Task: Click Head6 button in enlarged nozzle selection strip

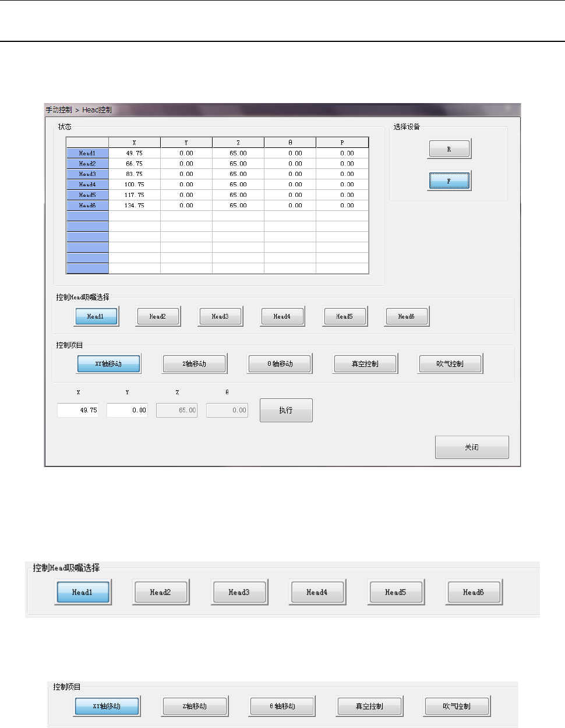Action: (474, 592)
